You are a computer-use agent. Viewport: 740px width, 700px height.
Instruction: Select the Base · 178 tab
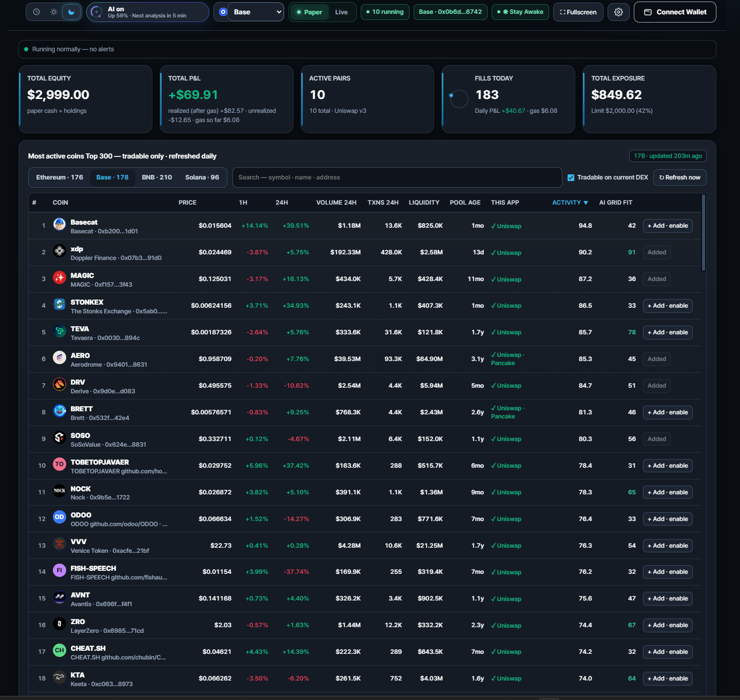pos(112,177)
